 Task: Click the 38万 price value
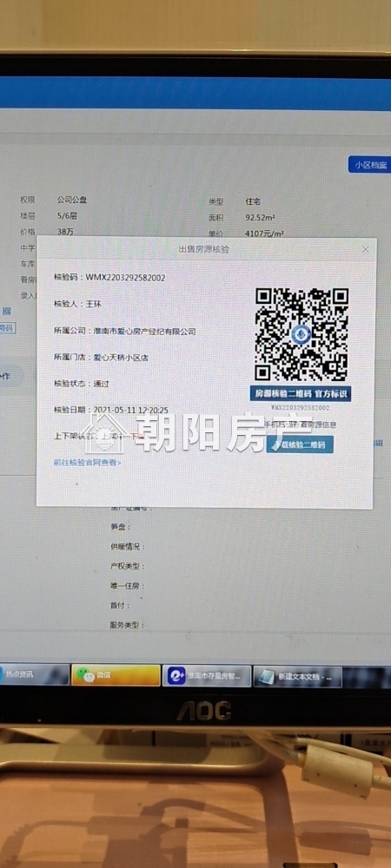[x=65, y=232]
